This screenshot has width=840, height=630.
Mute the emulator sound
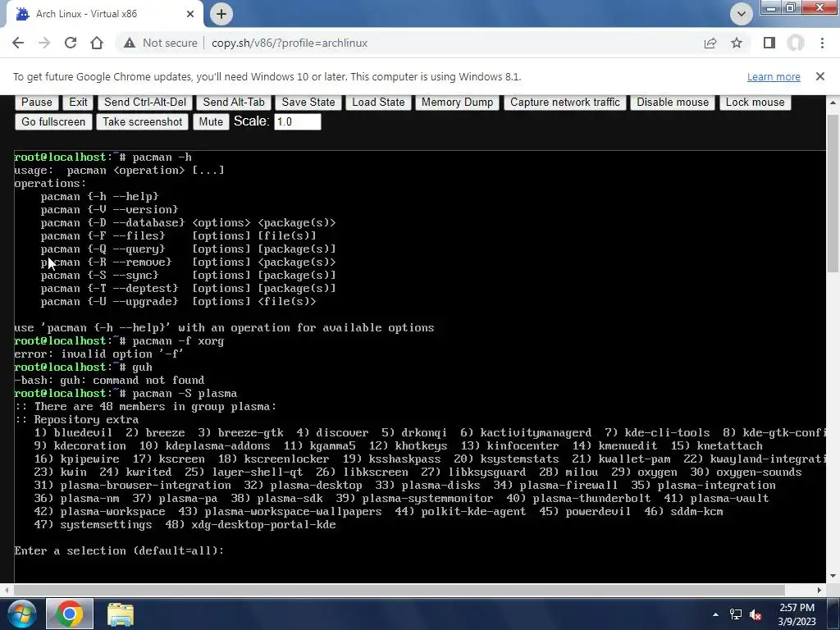[x=211, y=122]
